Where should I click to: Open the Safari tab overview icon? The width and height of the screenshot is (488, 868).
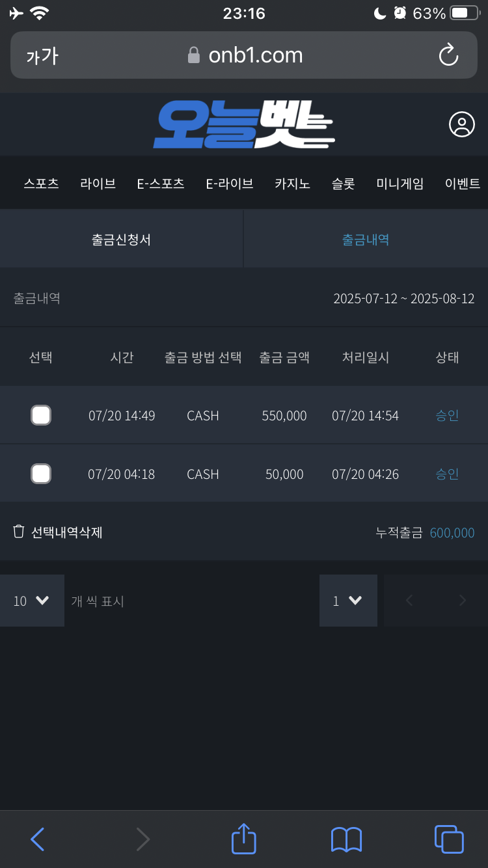pos(449,839)
